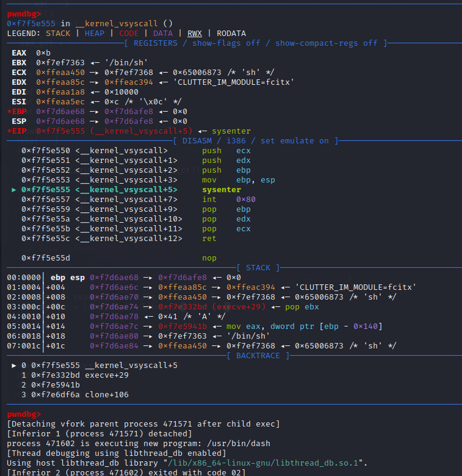Click the DISASM / i386 section header
The height and width of the screenshot is (476, 462).
[256, 141]
